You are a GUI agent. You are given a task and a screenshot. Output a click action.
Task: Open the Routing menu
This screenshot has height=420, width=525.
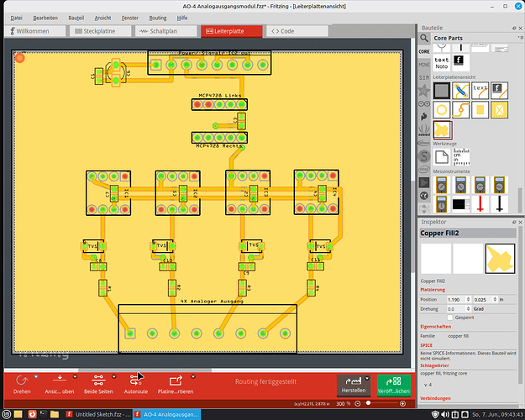[x=158, y=18]
